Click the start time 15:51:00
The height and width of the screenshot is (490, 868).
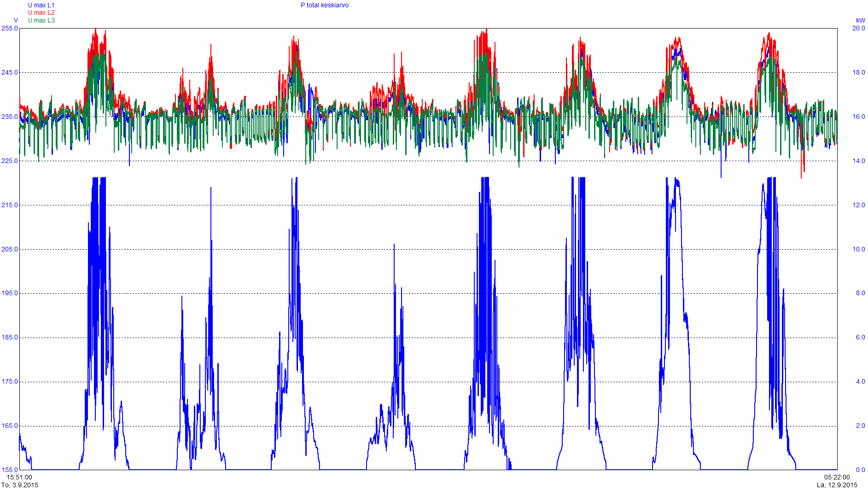pos(19,477)
